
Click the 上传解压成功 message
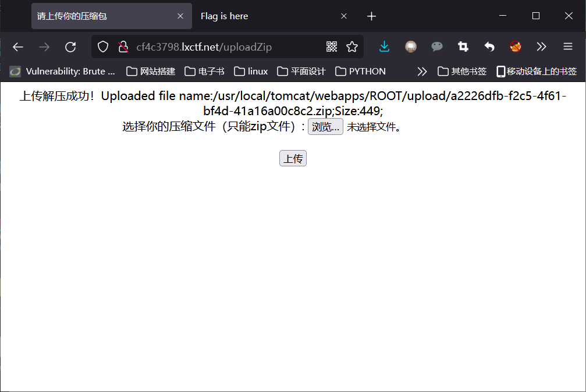click(x=57, y=96)
